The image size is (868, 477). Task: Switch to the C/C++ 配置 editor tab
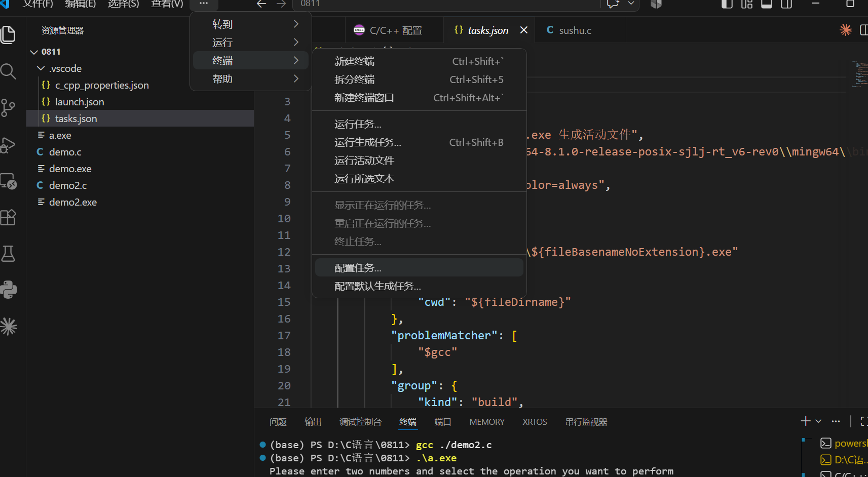click(x=394, y=30)
